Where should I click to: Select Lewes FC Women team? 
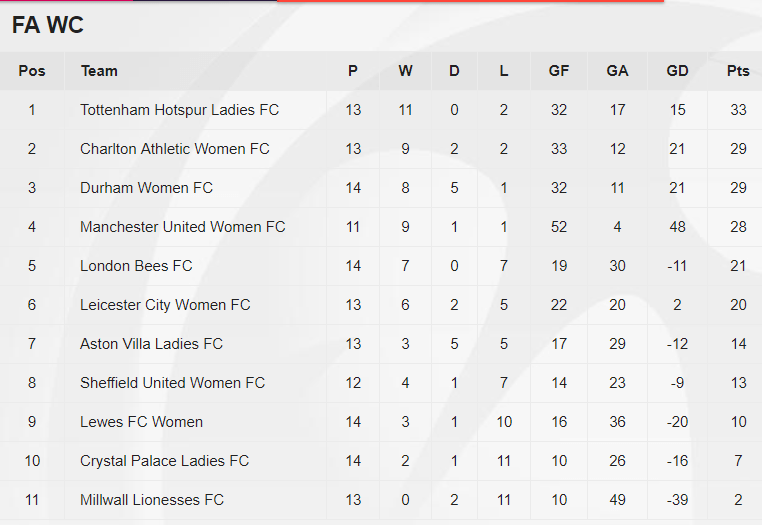coord(141,421)
